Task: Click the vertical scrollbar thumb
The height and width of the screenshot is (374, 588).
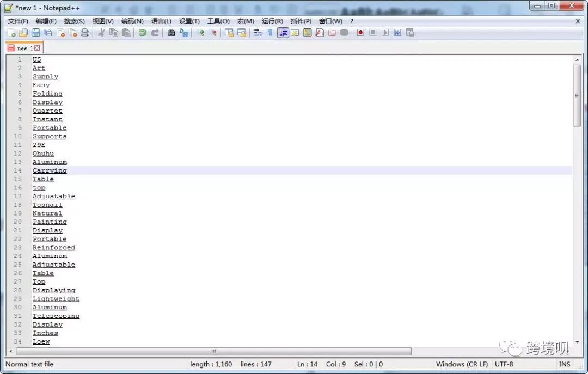Action: [577, 96]
